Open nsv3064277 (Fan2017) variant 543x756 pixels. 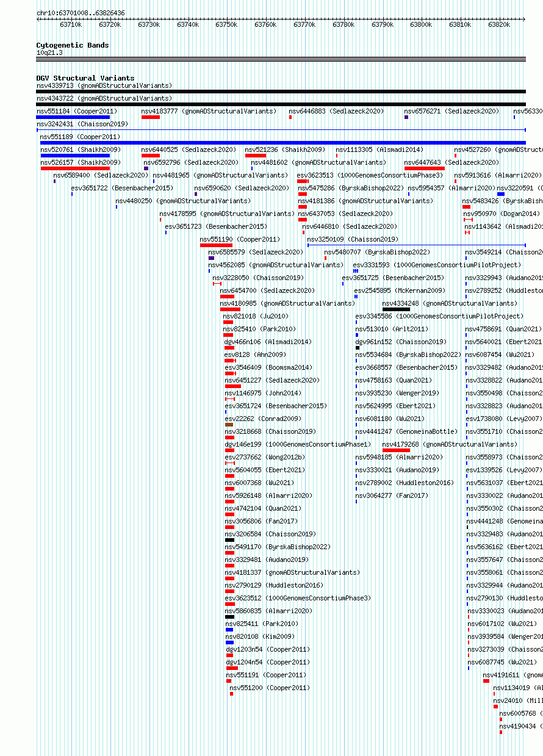[392, 495]
